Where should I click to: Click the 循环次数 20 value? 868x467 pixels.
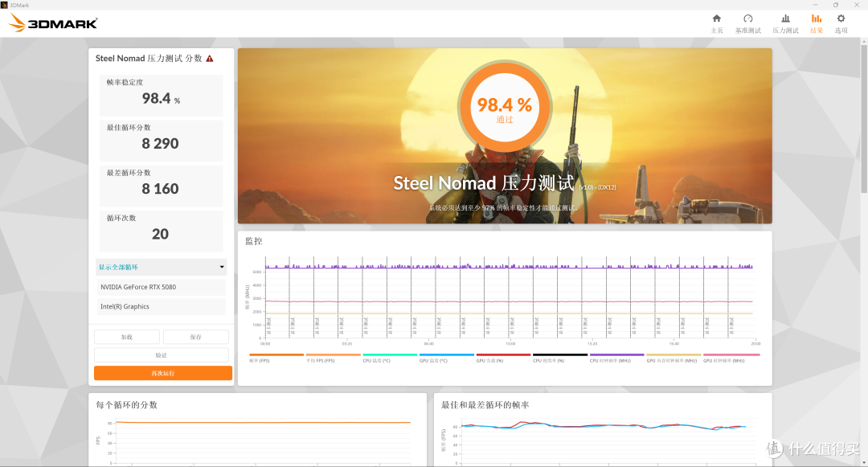coord(160,234)
